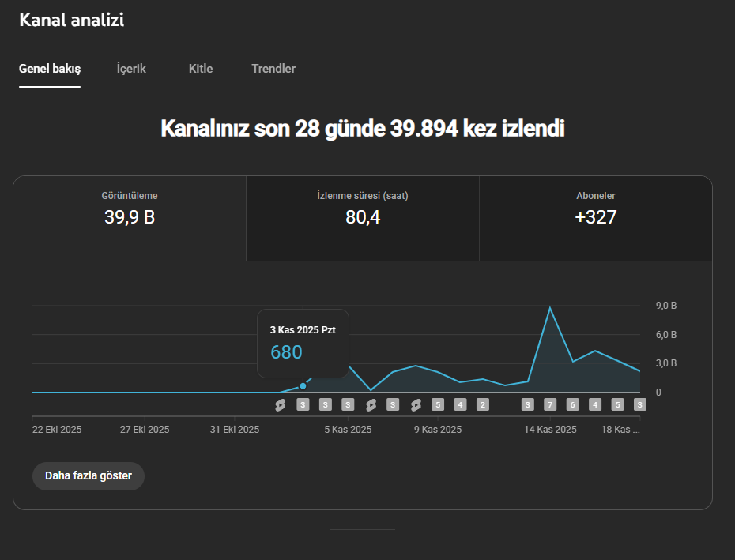Click the highlighted data point on the chart line
735x560 pixels.
[x=303, y=386]
